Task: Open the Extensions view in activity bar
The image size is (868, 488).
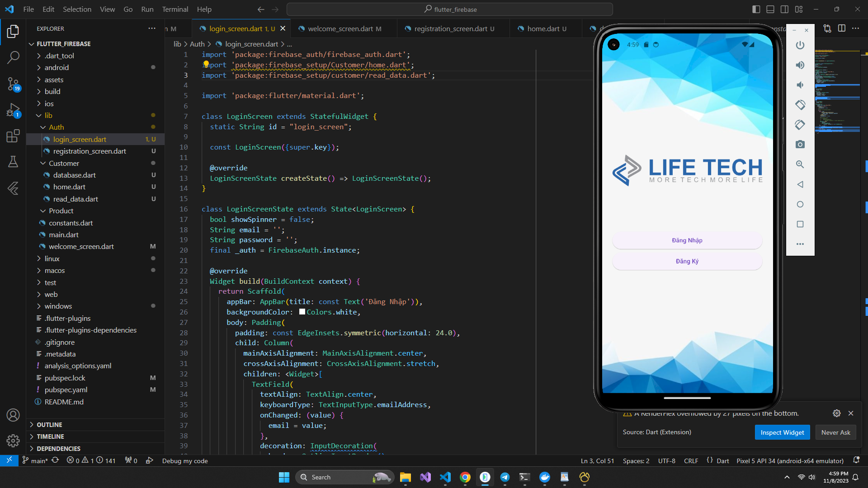Action: (x=13, y=136)
